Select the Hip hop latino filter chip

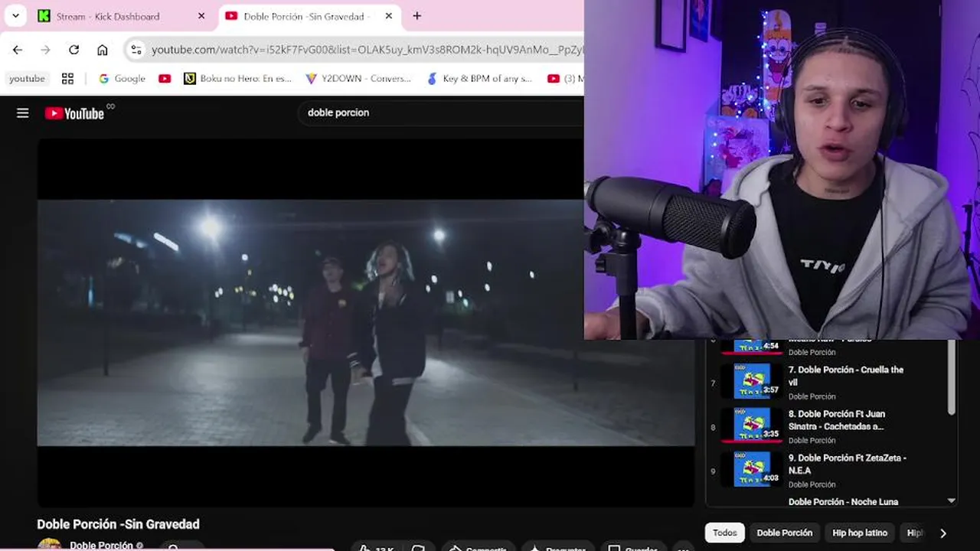click(x=860, y=533)
